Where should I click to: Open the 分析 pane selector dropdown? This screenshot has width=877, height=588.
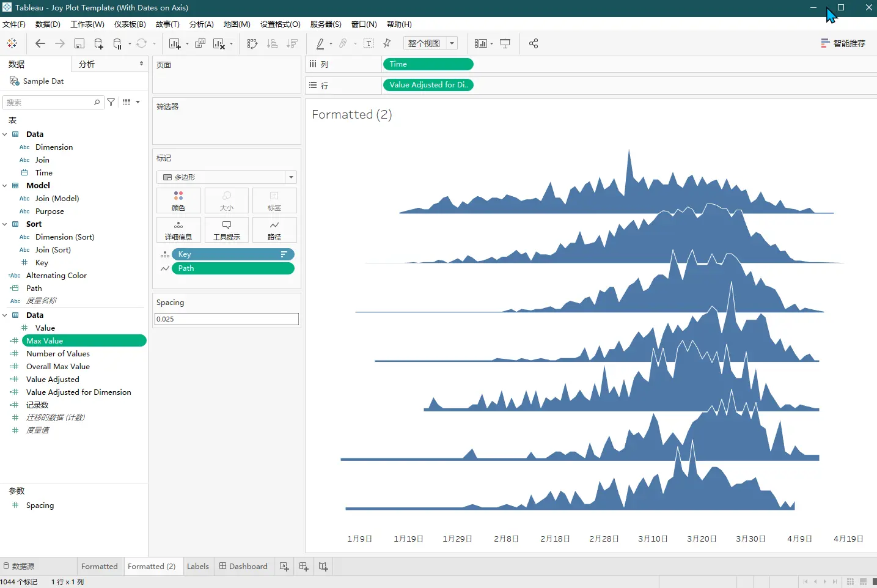pos(141,64)
